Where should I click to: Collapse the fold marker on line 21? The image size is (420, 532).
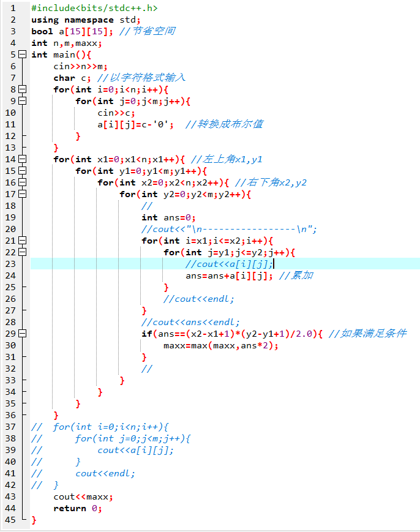[x=23, y=241]
